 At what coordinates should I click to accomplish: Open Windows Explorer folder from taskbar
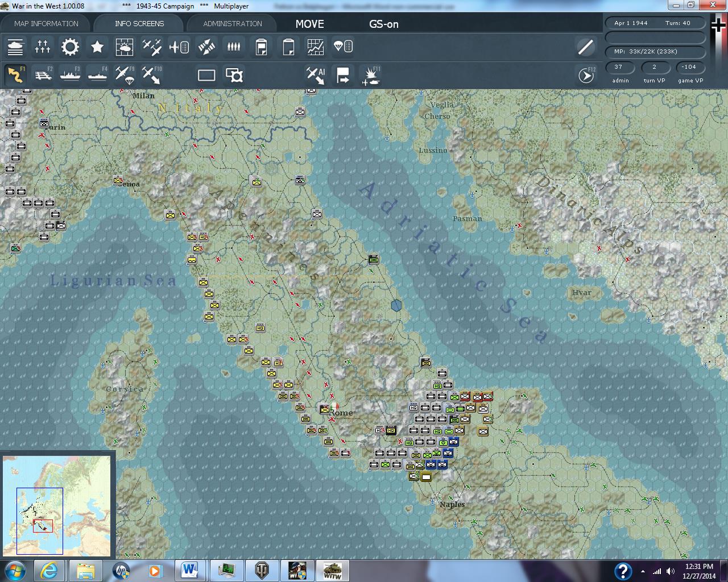point(85,571)
